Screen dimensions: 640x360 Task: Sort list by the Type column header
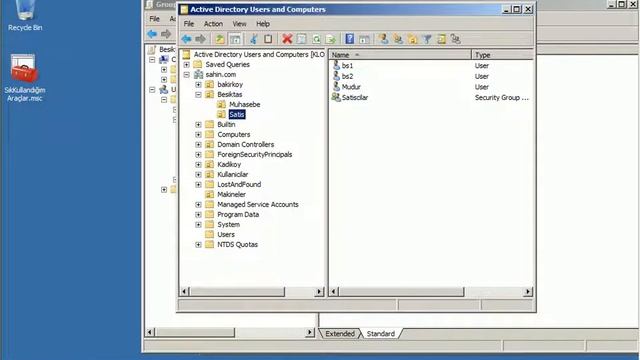pos(502,55)
